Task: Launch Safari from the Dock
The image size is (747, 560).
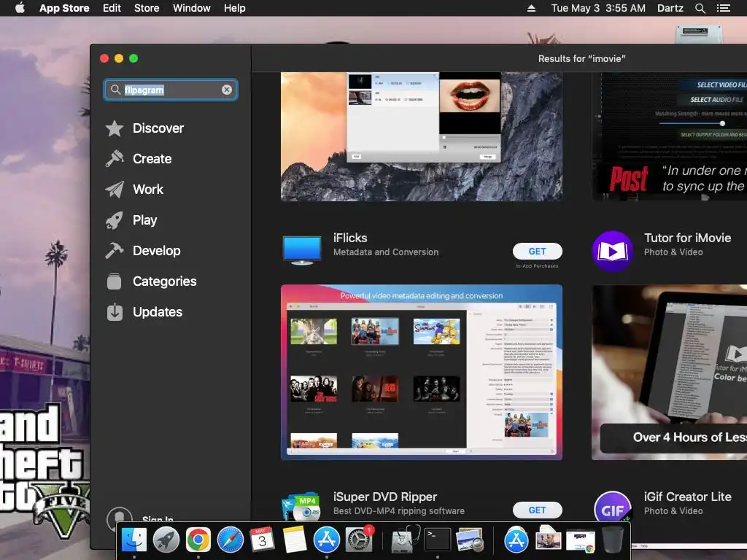Action: [230, 540]
